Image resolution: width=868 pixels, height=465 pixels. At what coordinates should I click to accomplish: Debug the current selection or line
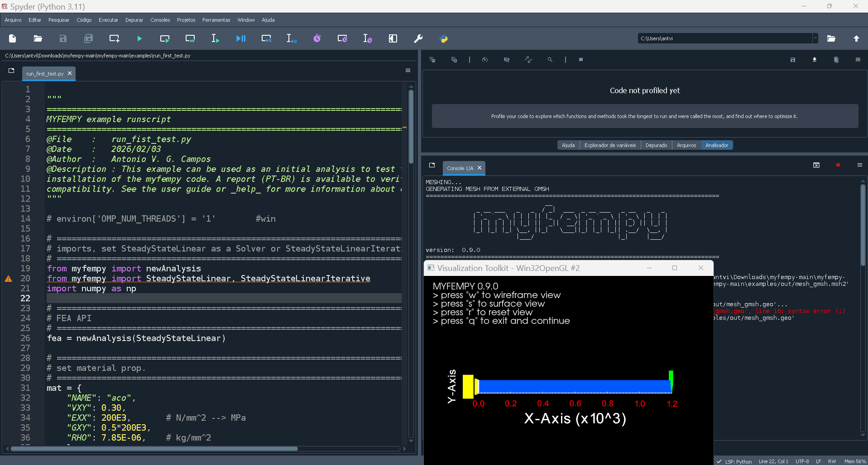pyautogui.click(x=292, y=39)
